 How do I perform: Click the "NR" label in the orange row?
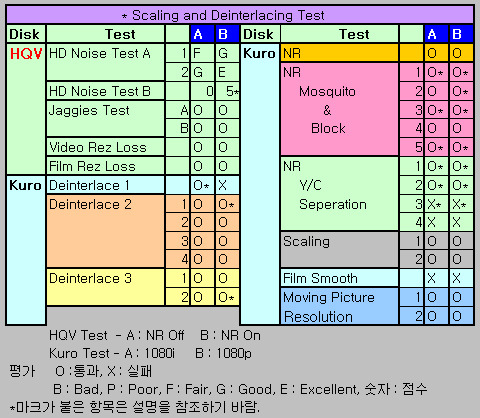click(x=292, y=53)
